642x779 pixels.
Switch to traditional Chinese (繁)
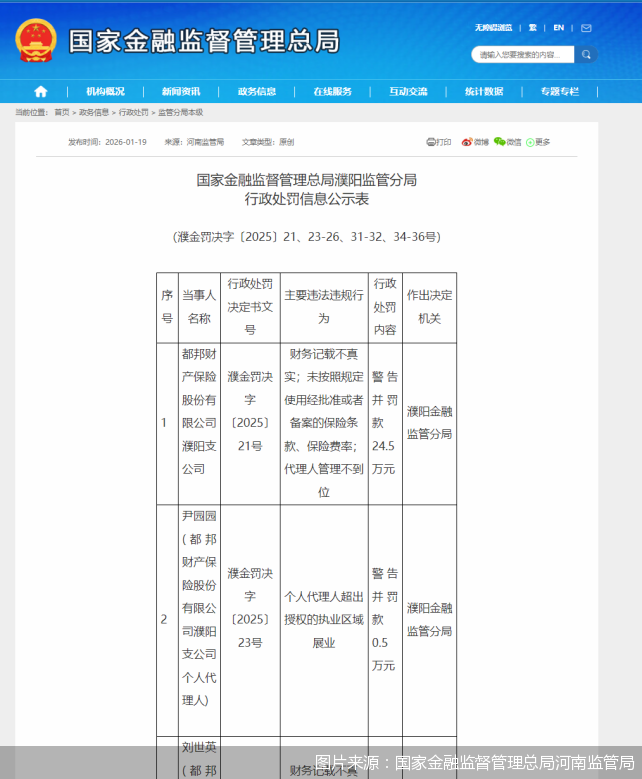pos(533,28)
